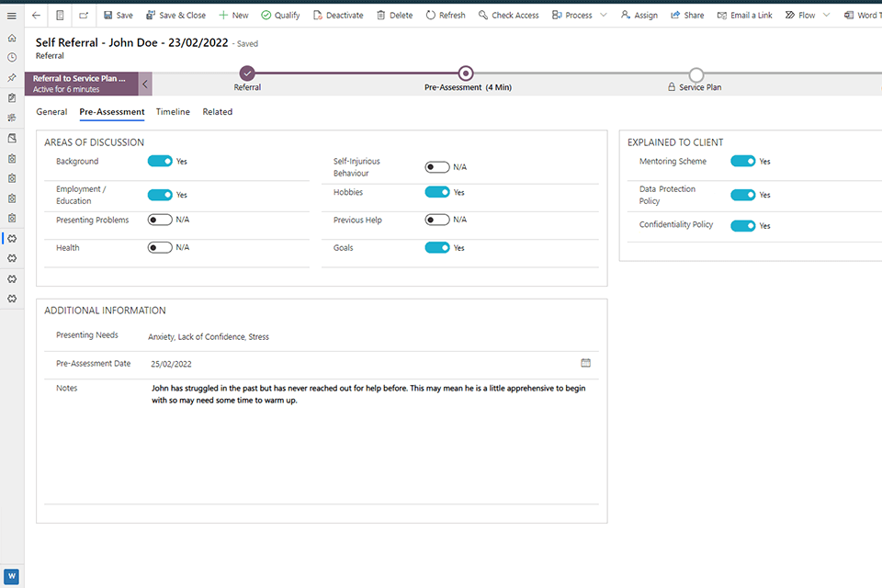The width and height of the screenshot is (882, 588).
Task: Open the hamburger navigation menu
Action: pos(12,16)
